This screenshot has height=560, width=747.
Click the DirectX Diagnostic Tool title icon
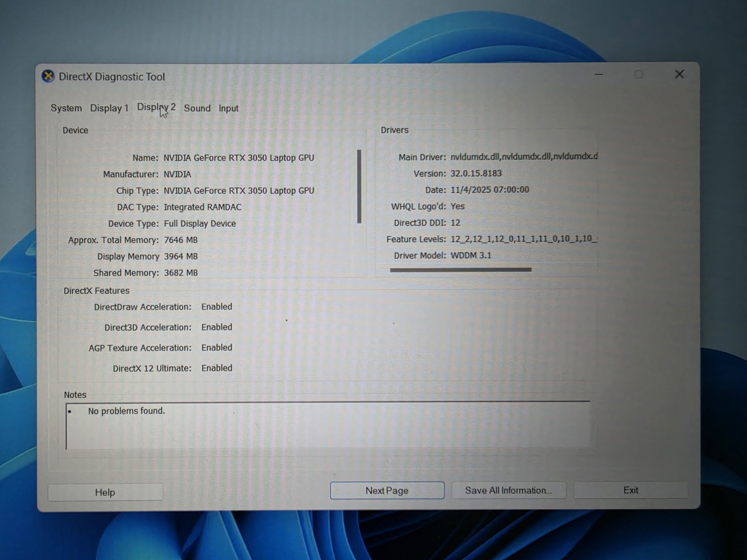point(48,76)
